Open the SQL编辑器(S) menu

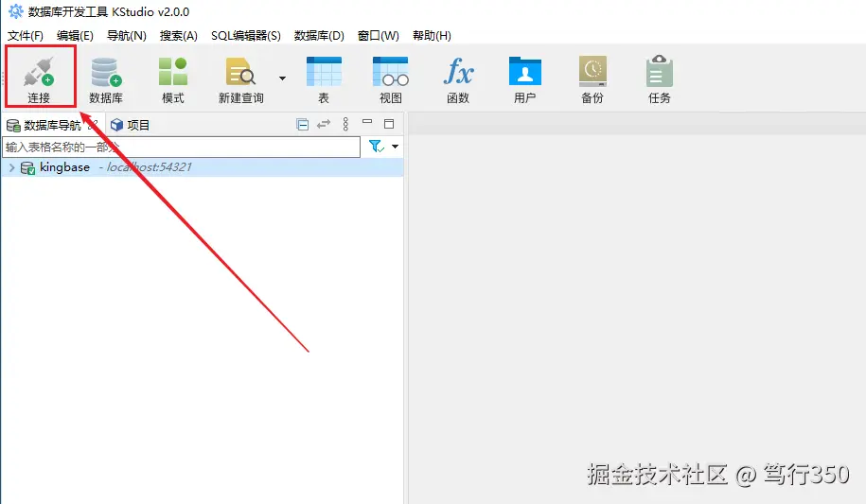(246, 36)
